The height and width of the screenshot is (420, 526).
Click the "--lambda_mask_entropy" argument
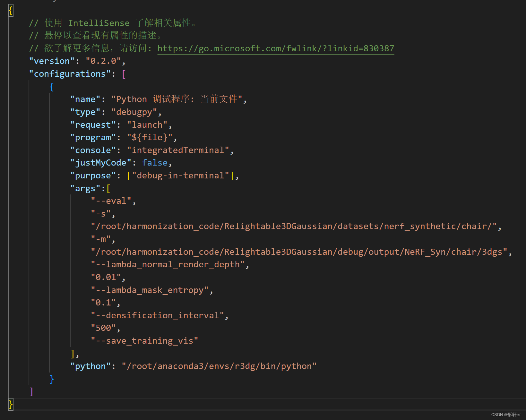(150, 290)
